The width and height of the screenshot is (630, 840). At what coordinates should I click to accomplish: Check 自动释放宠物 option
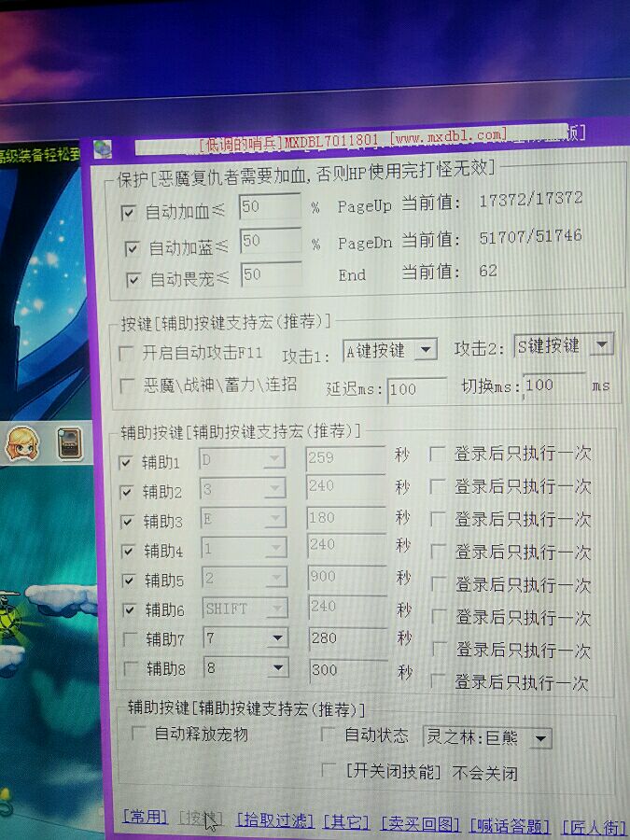click(138, 733)
